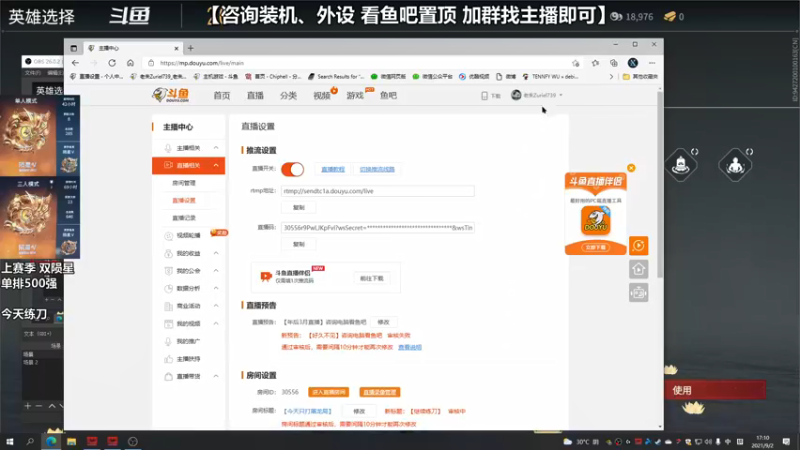Copy the stream key with 复制 button
The width and height of the screenshot is (800, 450).
(x=298, y=244)
